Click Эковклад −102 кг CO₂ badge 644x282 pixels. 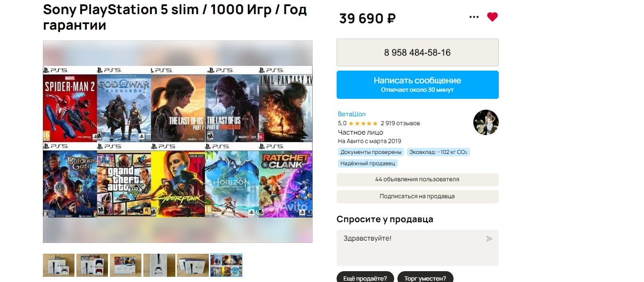438,152
